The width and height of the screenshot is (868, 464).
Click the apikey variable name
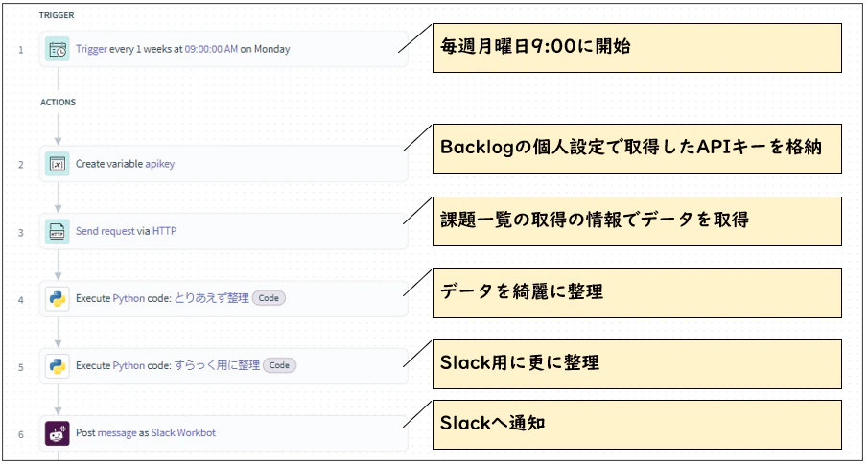(x=159, y=164)
